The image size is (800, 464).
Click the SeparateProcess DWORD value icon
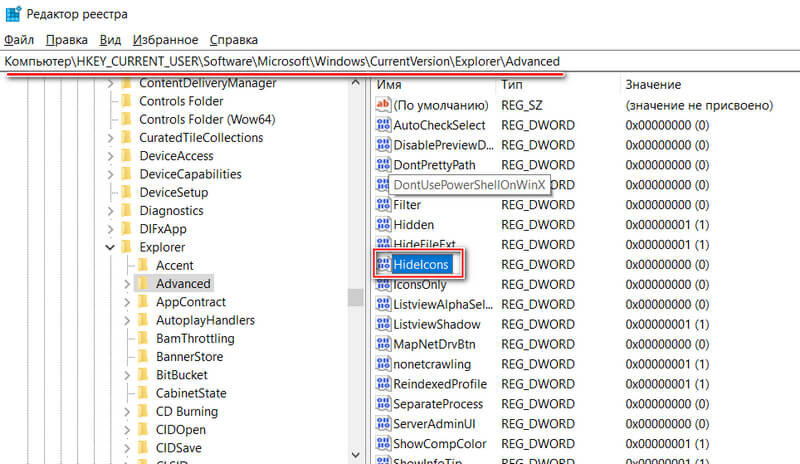point(383,403)
